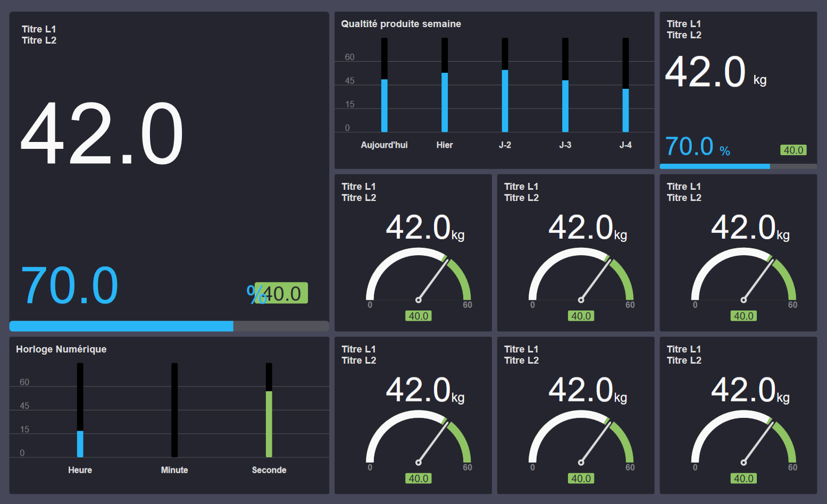Click the large 42.0 value display
The height and width of the screenshot is (504, 827).
click(x=101, y=134)
